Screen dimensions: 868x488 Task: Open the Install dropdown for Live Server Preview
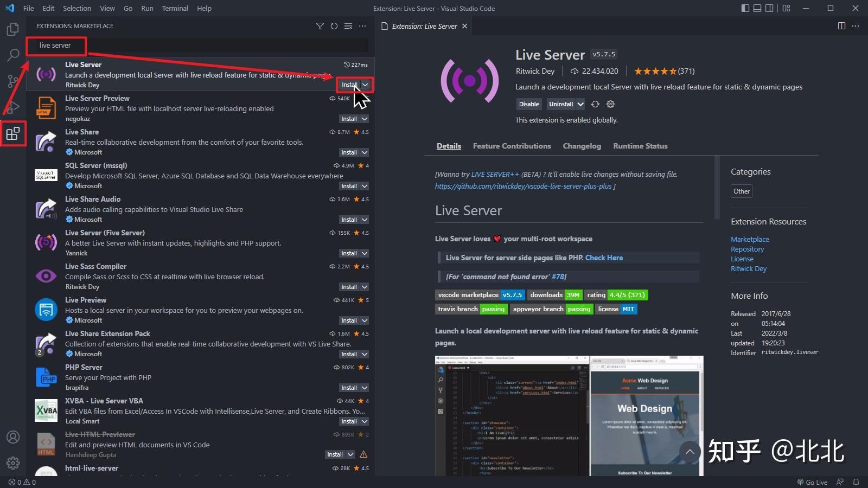[363, 118]
